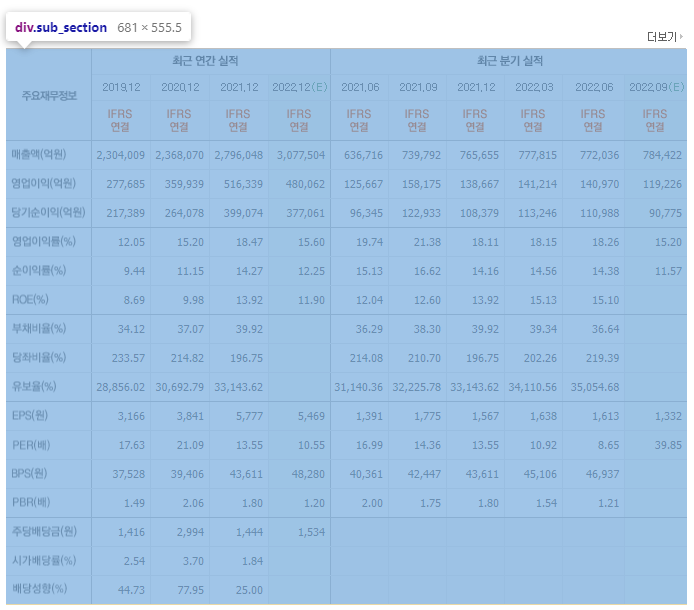Click the 2020.12 column header

(180, 87)
